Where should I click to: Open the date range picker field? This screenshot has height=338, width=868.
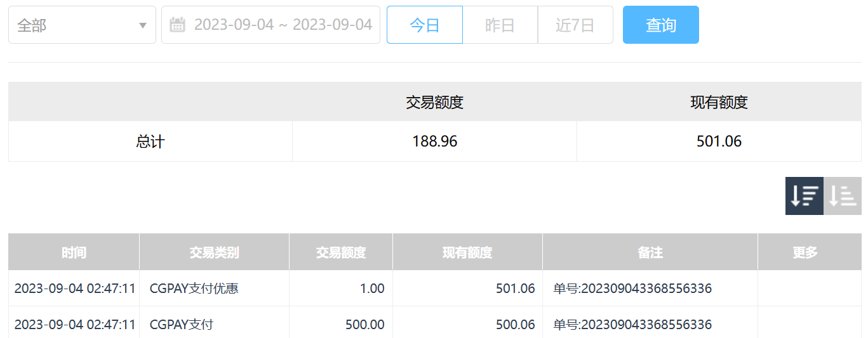point(283,25)
